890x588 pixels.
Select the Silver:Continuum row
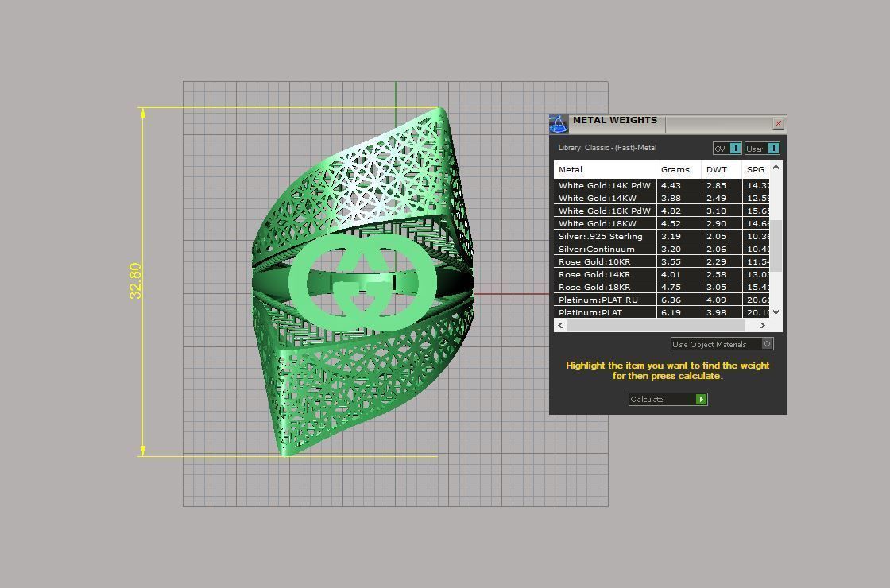point(661,249)
